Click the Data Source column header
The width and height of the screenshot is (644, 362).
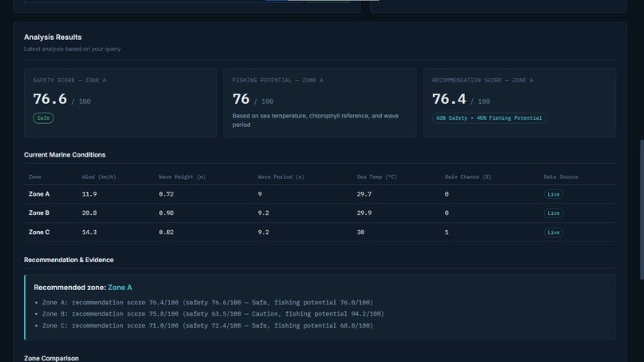(x=561, y=177)
